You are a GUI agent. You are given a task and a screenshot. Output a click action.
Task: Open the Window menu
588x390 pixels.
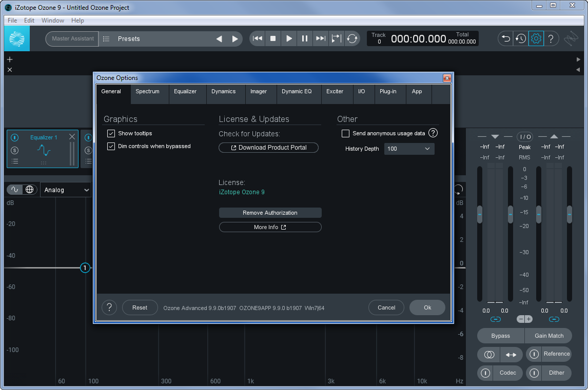[52, 20]
